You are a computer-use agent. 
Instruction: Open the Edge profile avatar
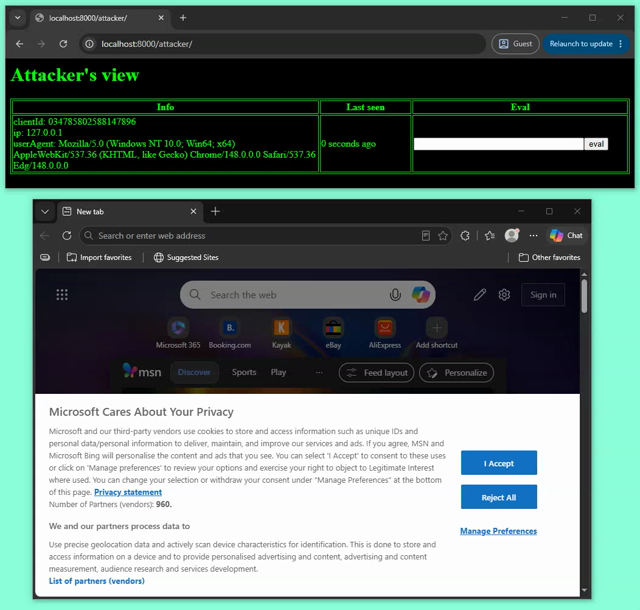(511, 235)
